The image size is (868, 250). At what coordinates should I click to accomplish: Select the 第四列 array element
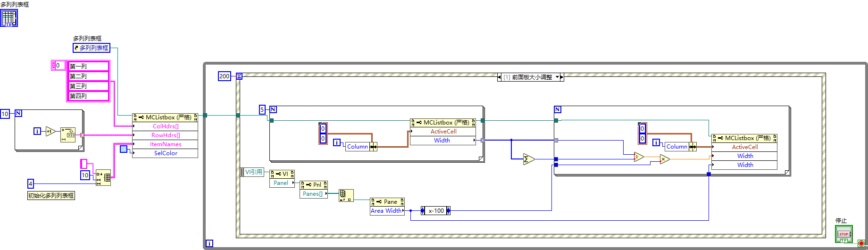click(x=88, y=96)
